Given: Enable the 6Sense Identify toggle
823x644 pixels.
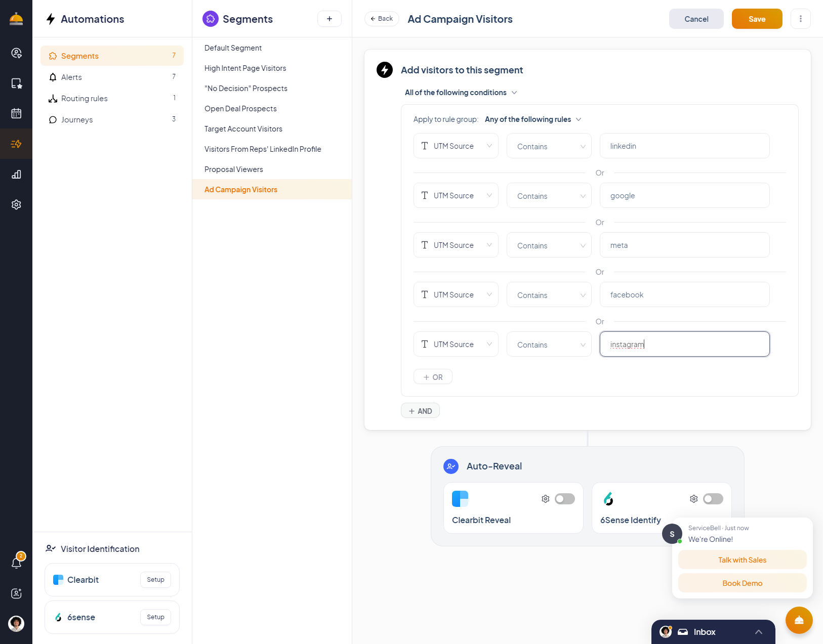Looking at the screenshot, I should tap(713, 499).
